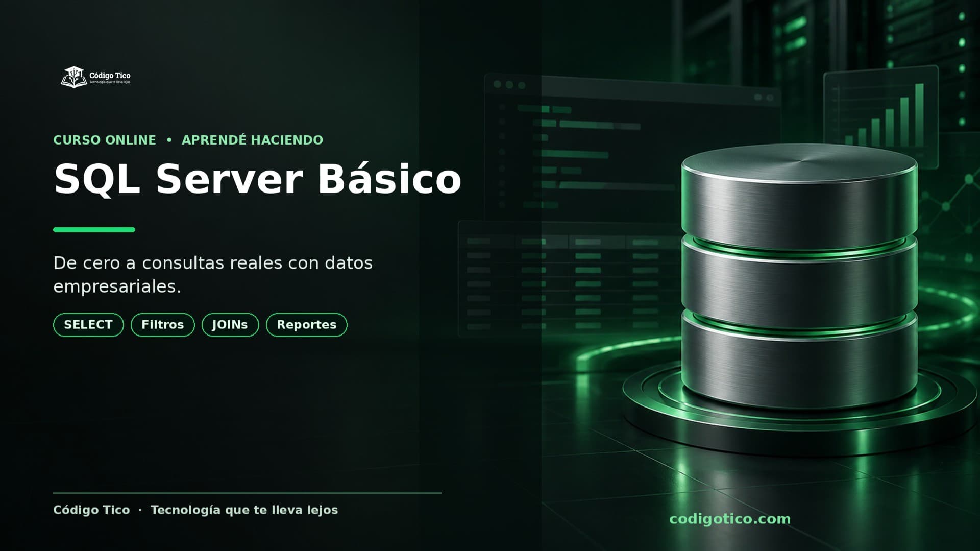Click the bar chart panel graphic
The height and width of the screenshot is (551, 980).
[x=881, y=117]
